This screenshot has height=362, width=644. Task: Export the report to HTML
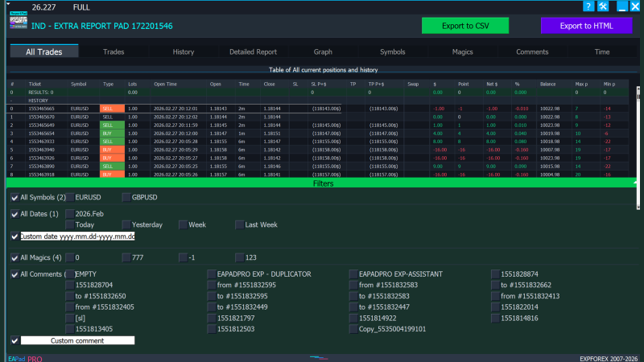[x=587, y=26]
